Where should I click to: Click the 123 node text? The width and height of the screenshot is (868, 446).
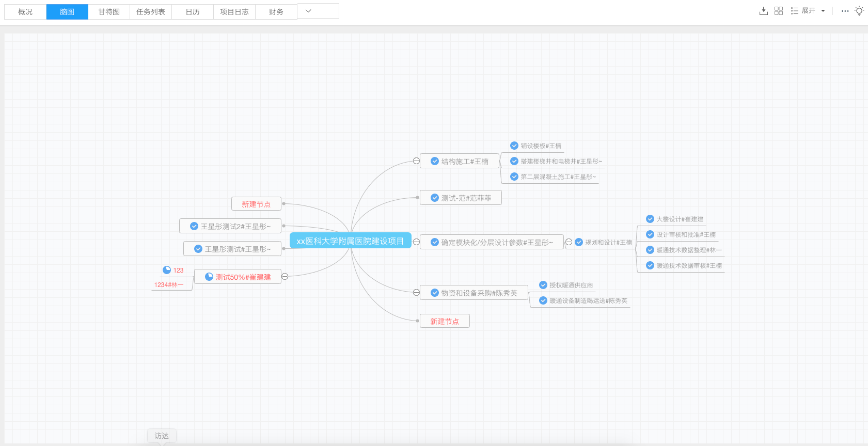178,270
